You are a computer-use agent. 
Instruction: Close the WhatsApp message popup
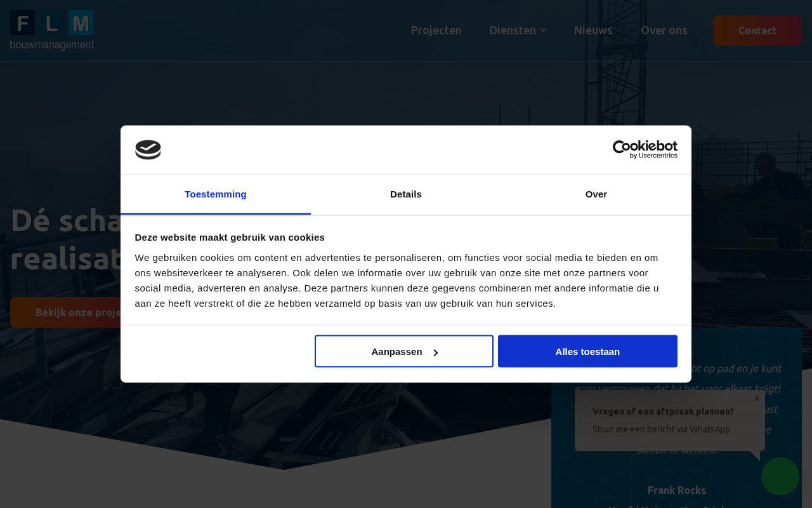[757, 398]
